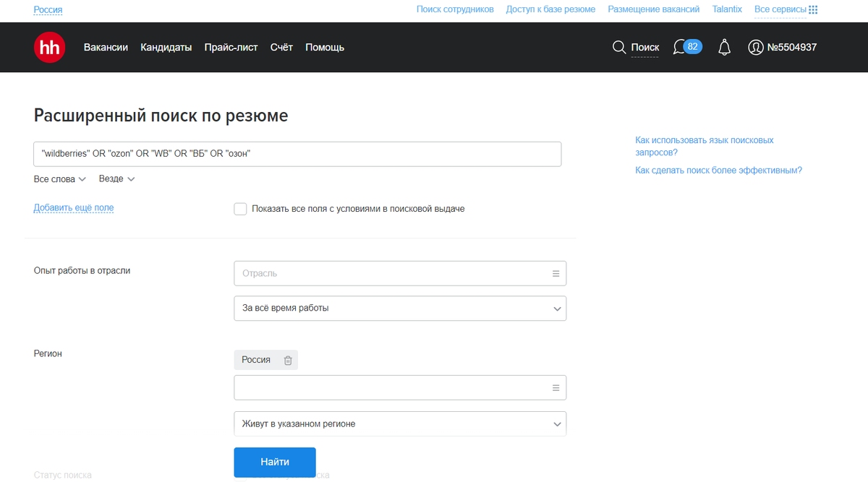
Task: Click the Россия region link at top
Action: point(48,9)
